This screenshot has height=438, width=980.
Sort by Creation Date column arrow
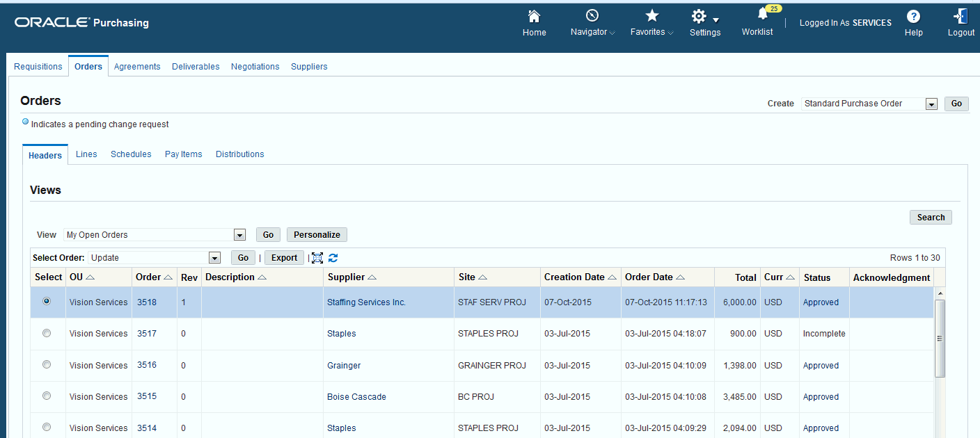(x=612, y=277)
